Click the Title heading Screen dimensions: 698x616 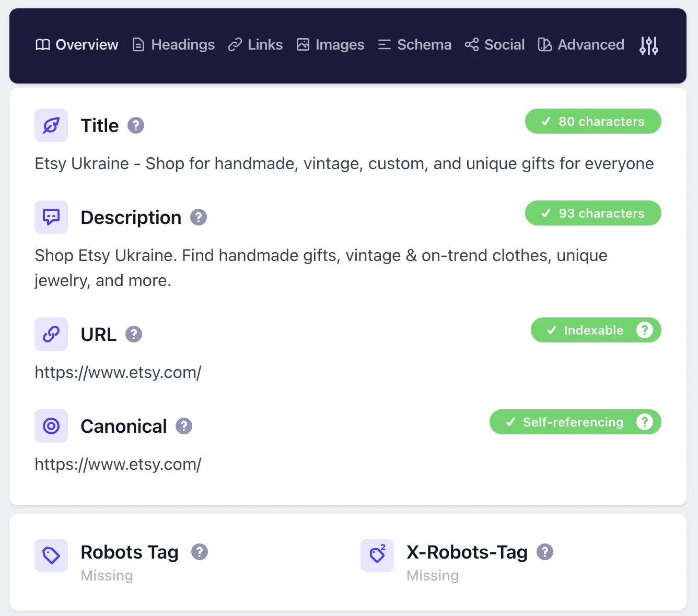click(x=100, y=125)
